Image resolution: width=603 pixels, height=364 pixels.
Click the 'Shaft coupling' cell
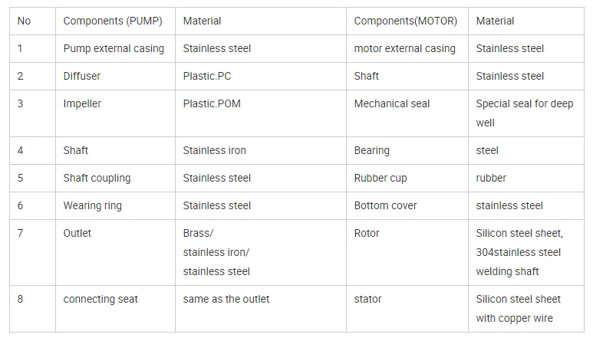click(115, 179)
